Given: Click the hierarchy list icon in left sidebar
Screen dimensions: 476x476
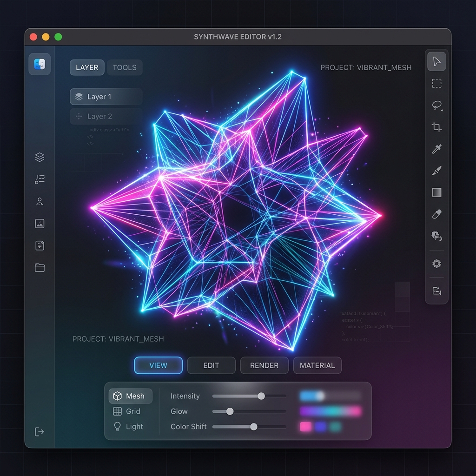Looking at the screenshot, I should [x=40, y=179].
